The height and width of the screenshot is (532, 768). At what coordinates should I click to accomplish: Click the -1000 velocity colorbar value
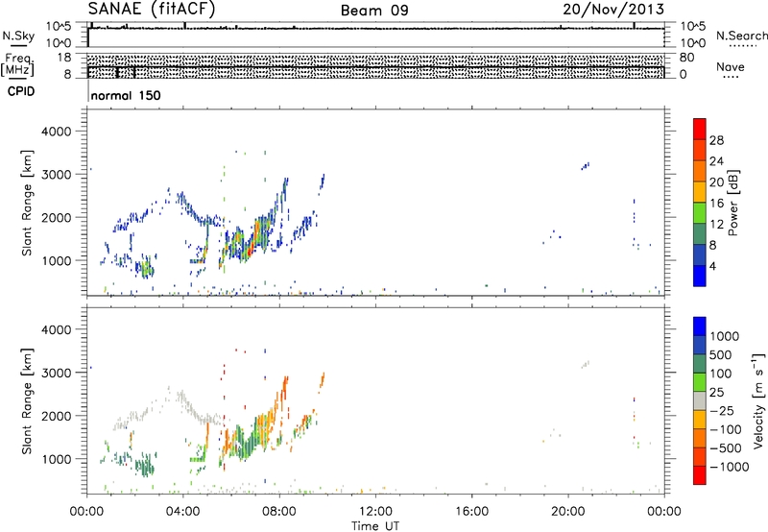click(729, 467)
